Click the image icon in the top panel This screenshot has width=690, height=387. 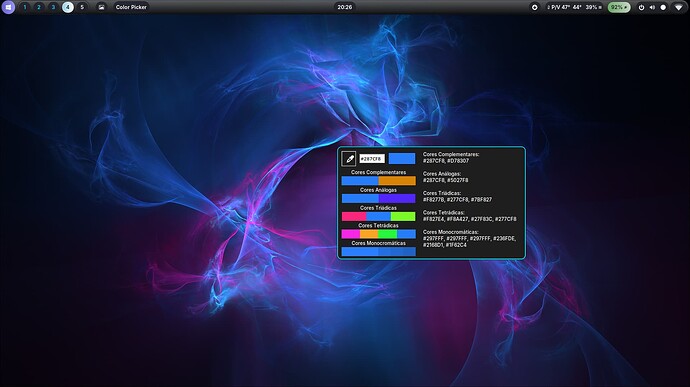point(101,7)
